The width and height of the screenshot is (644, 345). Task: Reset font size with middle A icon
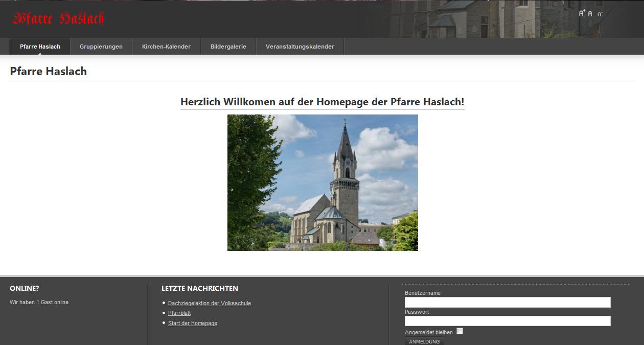click(x=590, y=14)
